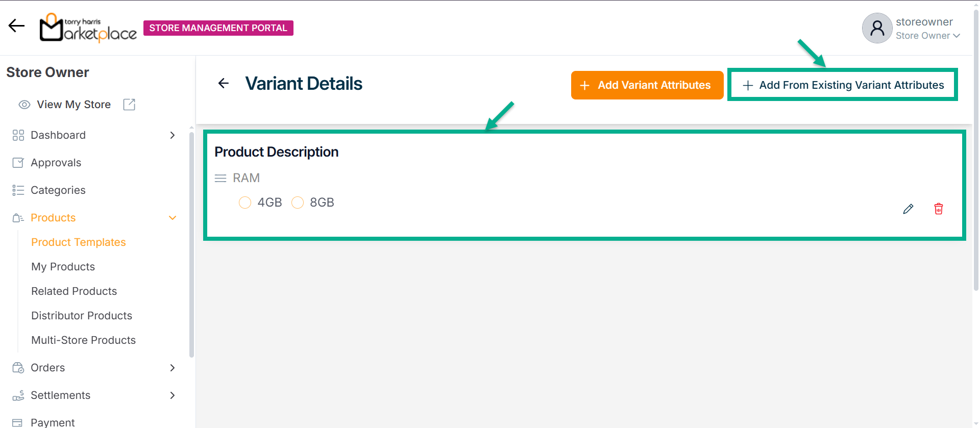Click the sidebar vertical scrollbar

click(191, 245)
